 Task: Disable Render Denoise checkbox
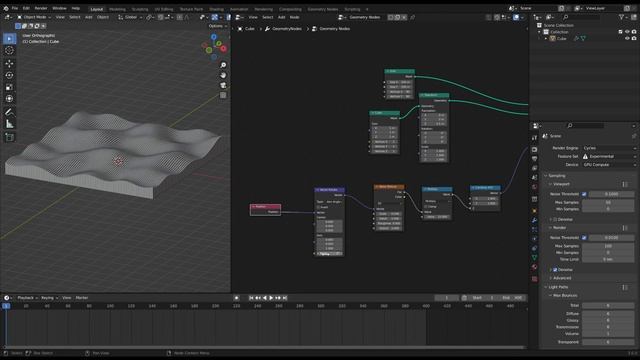(x=555, y=270)
